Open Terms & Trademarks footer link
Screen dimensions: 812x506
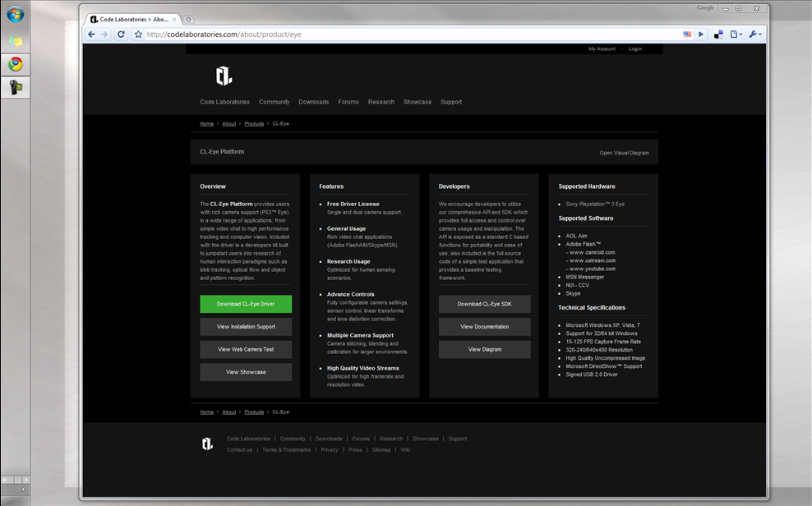coord(286,450)
